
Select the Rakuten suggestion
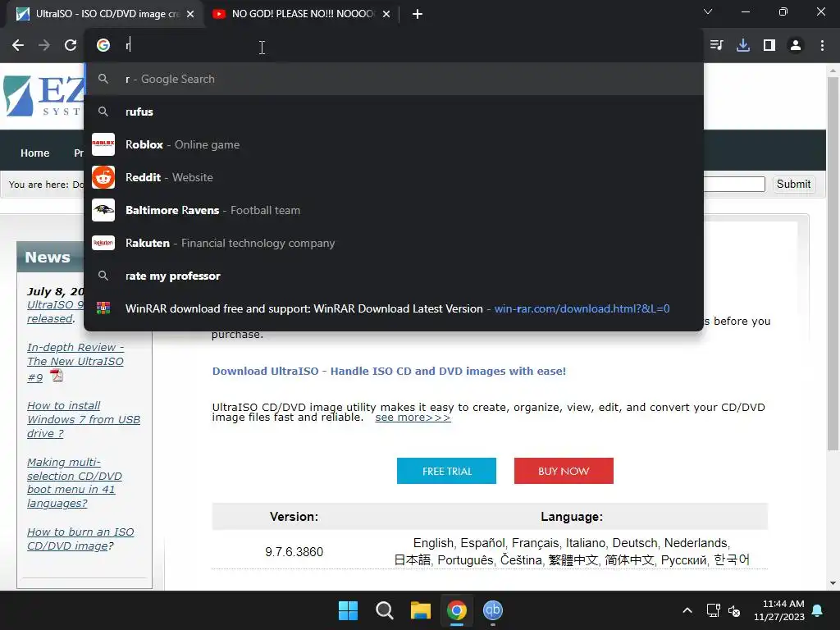pyautogui.click(x=393, y=243)
